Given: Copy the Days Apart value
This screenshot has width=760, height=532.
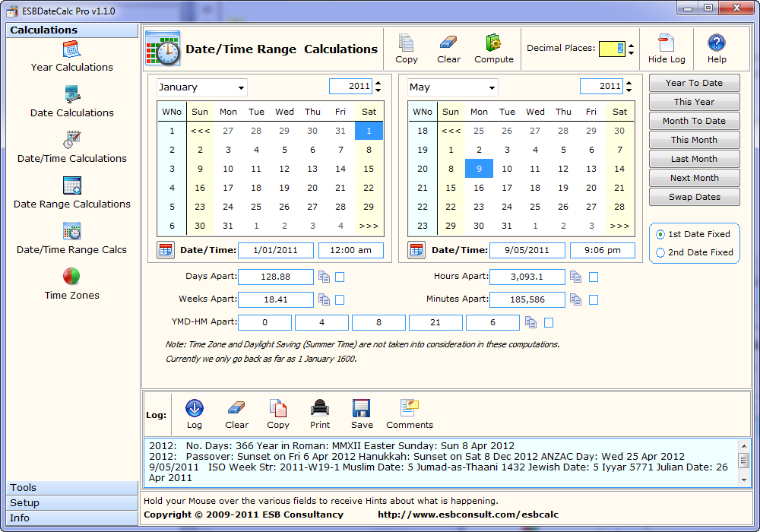Looking at the screenshot, I should click(325, 277).
